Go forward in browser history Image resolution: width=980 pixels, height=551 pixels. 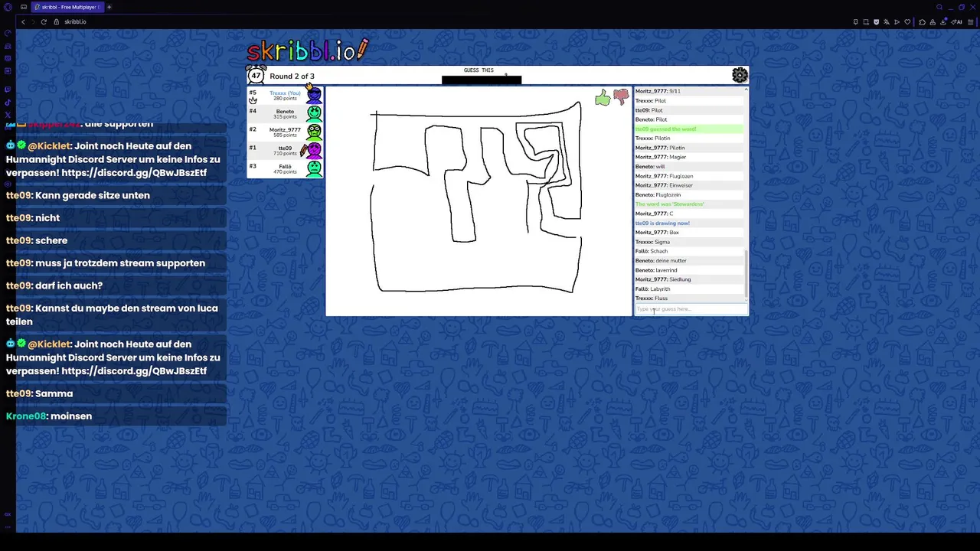33,21
